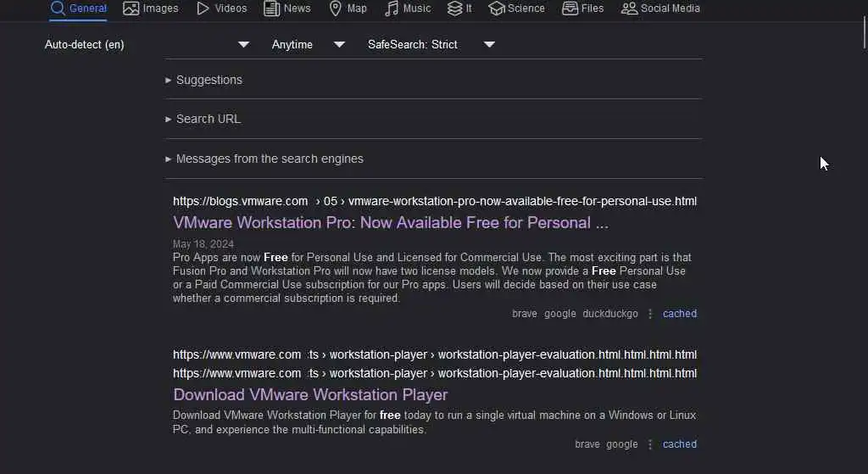Screen dimensions: 868x474
Task: Expand Messages from the search engines
Action: pos(264,159)
